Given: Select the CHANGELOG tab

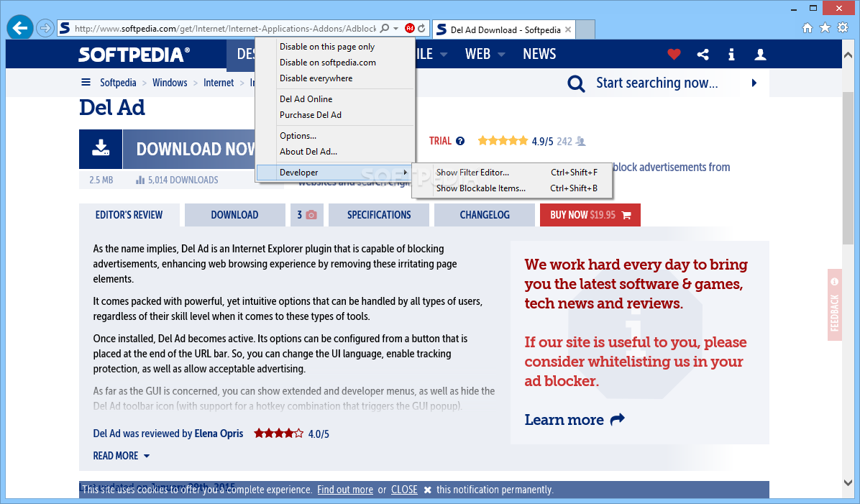Looking at the screenshot, I should (x=485, y=215).
